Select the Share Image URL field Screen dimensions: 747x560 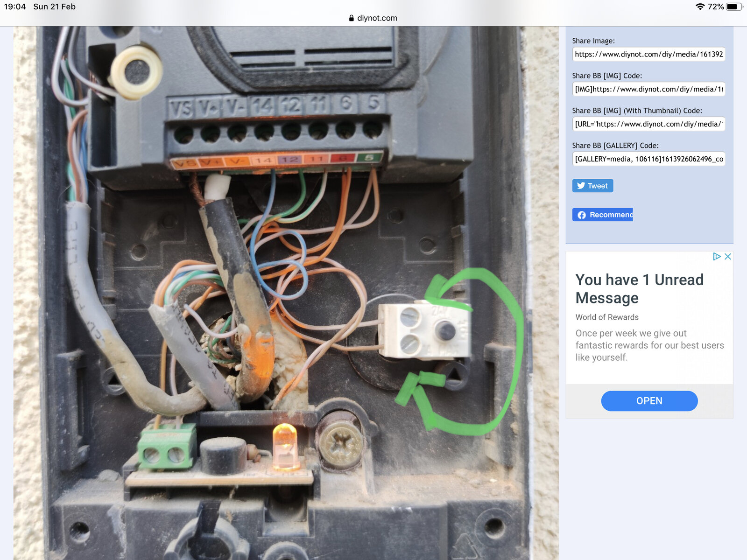648,54
